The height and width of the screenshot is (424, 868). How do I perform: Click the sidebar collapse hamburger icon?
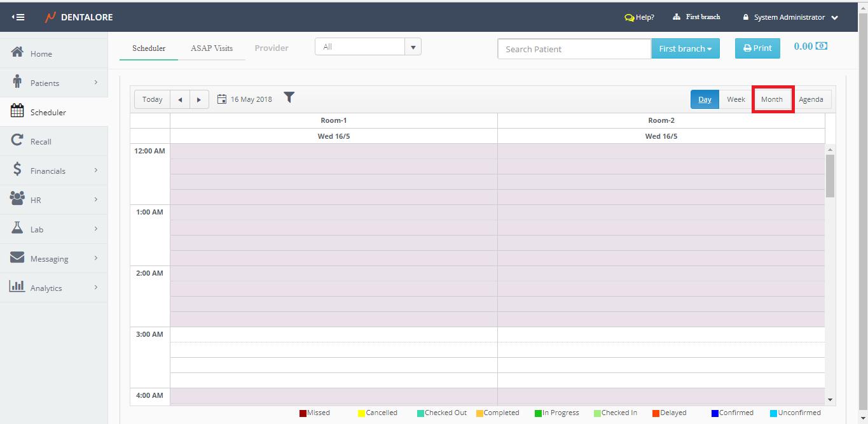point(18,17)
